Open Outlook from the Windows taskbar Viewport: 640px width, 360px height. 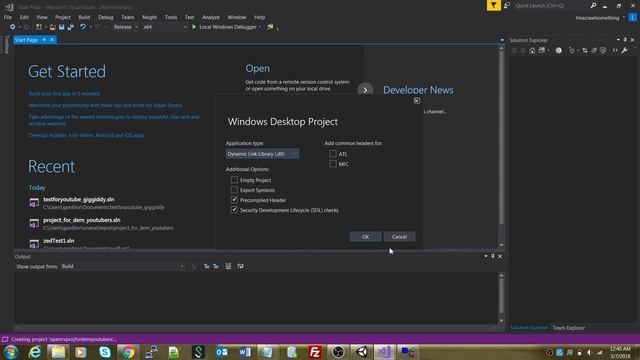pyautogui.click(x=221, y=352)
